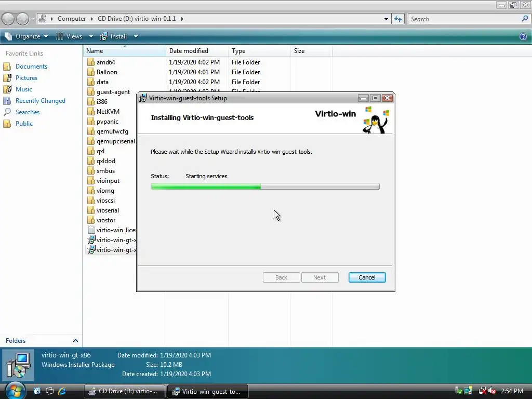Click the Install toolbar button
Screen dimensions: 532x399
[x=114, y=36]
